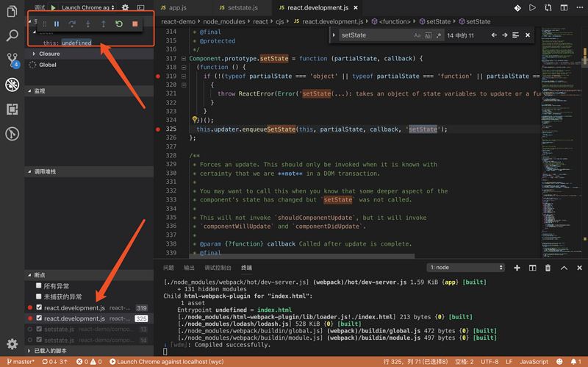Viewport: 588px width, 367px height.
Task: Enable the 所有异常 breakpoint checkbox
Action: coord(39,285)
